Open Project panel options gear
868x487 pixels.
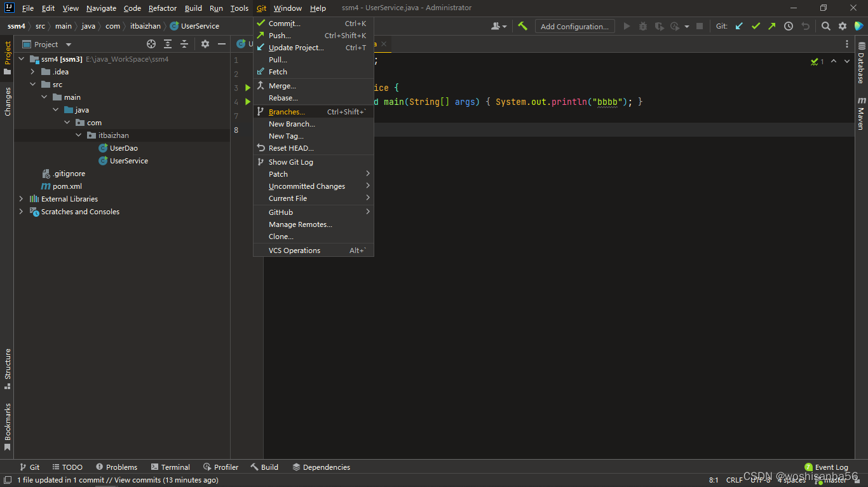(x=205, y=44)
